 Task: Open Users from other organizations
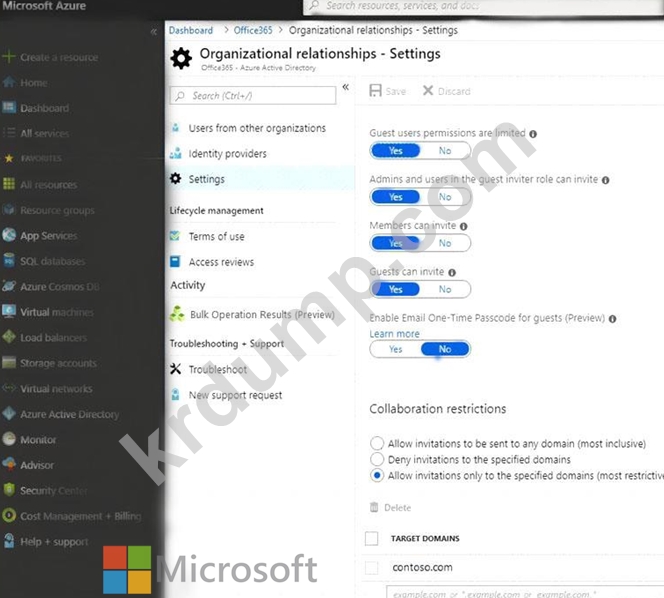(256, 128)
